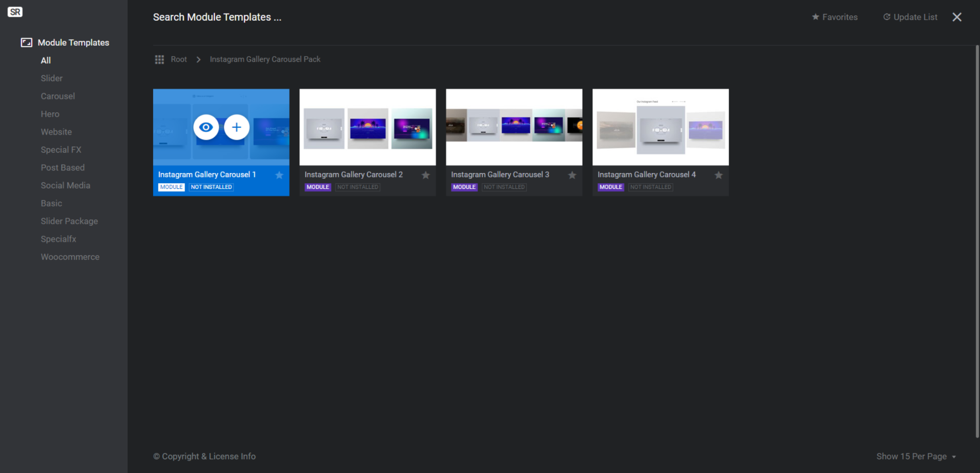Viewport: 980px width, 473px height.
Task: Open Instagram Gallery Carousel 2 thumbnail
Action: 367,127
